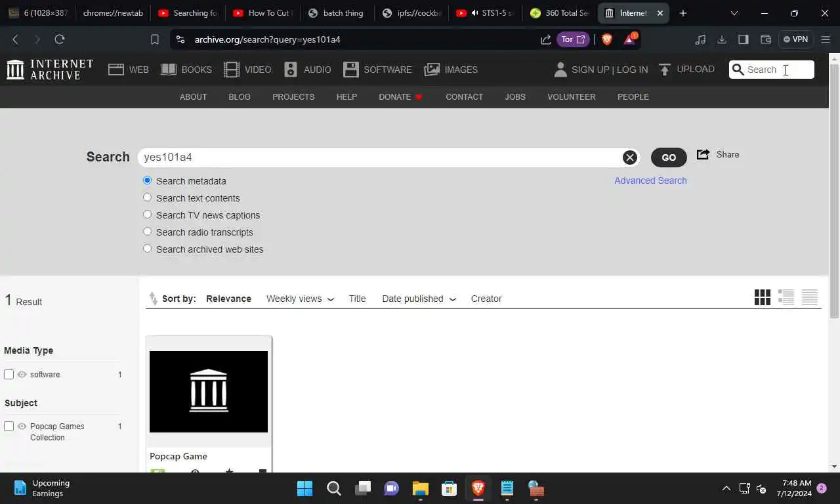Click the VPN button in browser toolbar
The image size is (840, 504).
795,39
